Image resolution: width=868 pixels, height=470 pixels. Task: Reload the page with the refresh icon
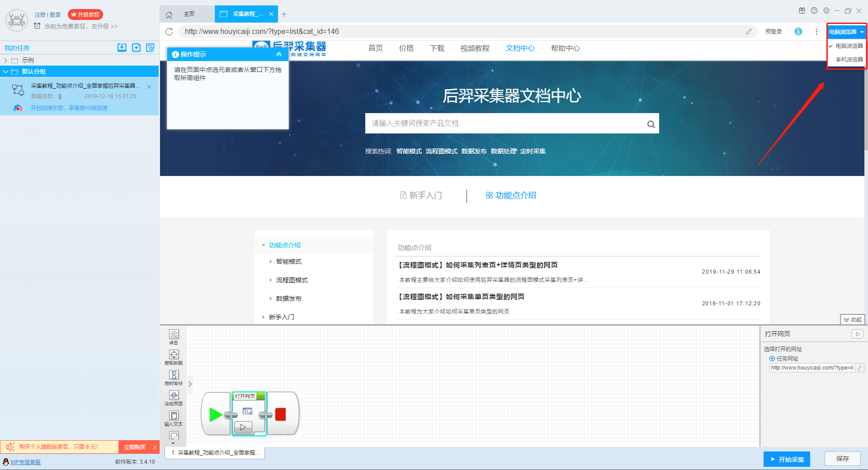click(169, 32)
